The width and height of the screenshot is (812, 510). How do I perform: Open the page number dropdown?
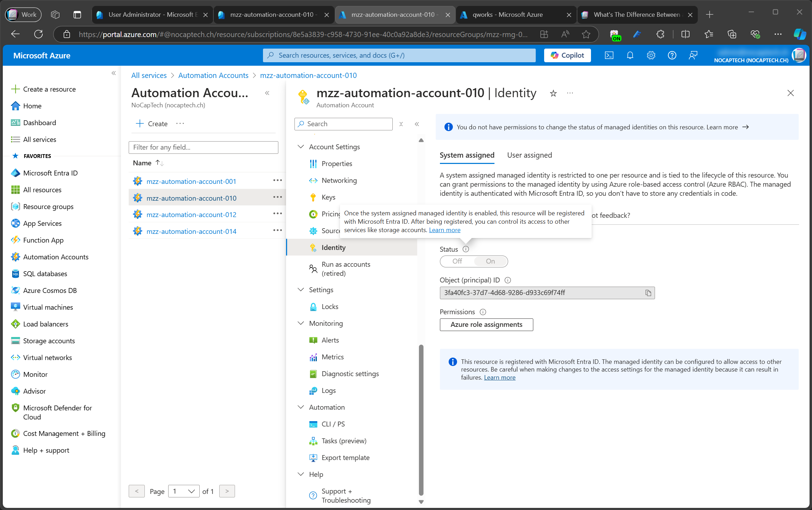click(x=184, y=491)
